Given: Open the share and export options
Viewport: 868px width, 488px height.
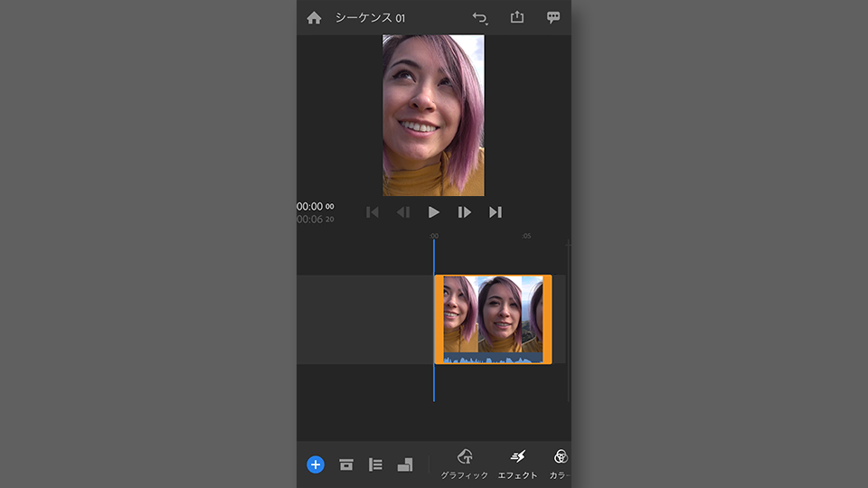Looking at the screenshot, I should click(516, 17).
